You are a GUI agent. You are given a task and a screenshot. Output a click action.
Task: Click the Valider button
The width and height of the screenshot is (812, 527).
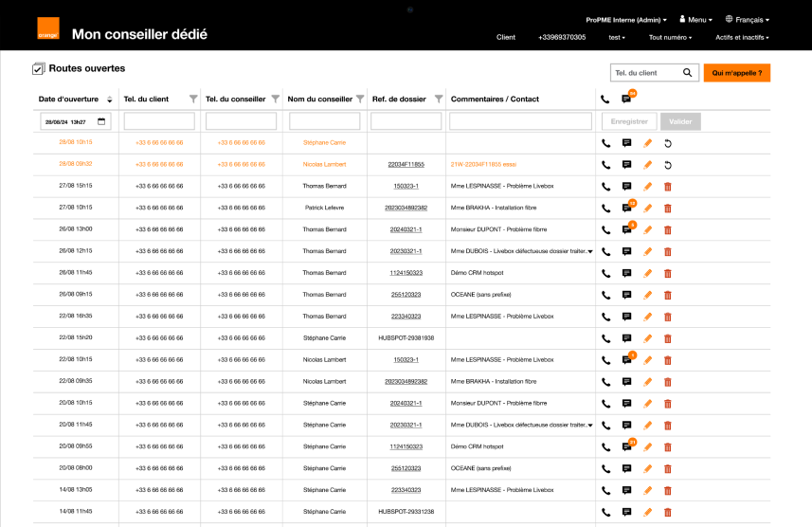click(x=680, y=121)
